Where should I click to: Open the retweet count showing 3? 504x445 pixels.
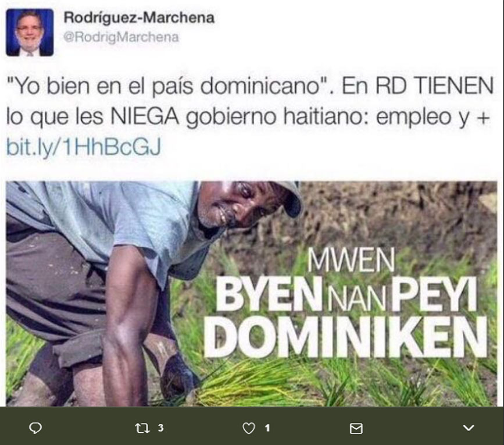(x=160, y=428)
